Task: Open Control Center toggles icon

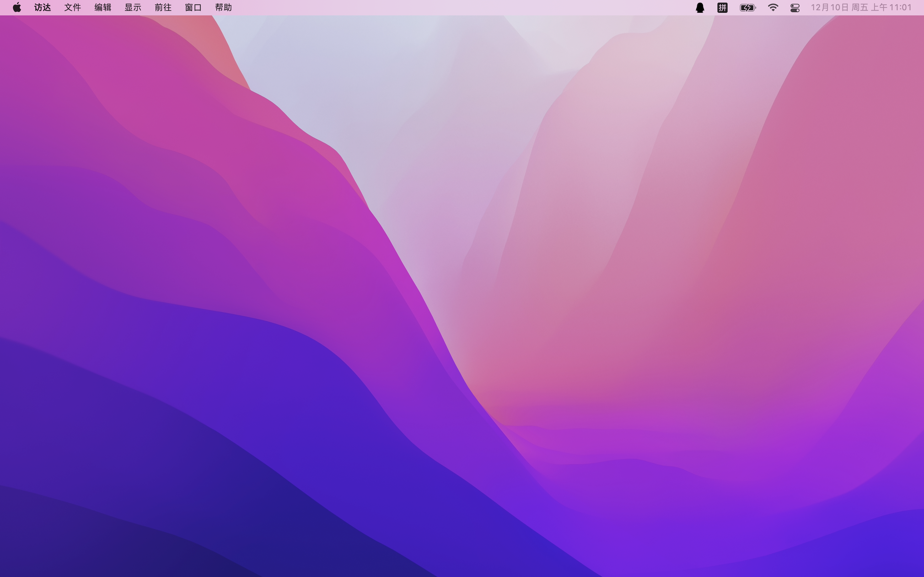Action: [795, 7]
